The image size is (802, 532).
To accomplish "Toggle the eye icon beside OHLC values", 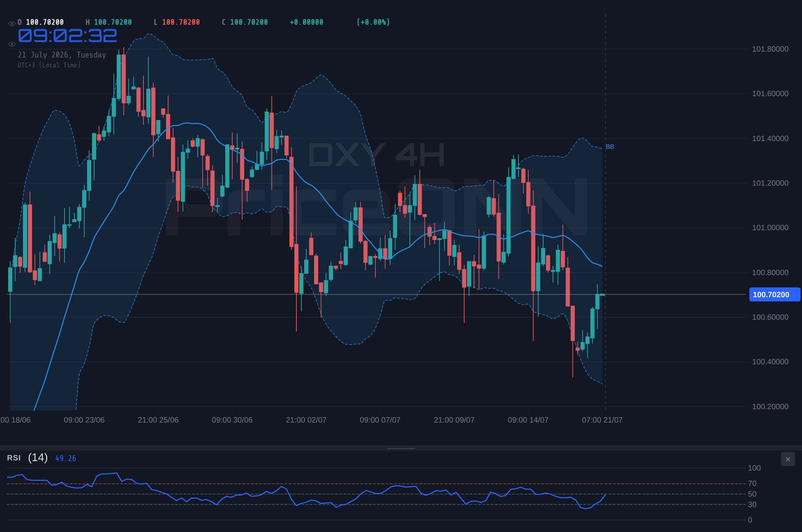I will [12, 24].
